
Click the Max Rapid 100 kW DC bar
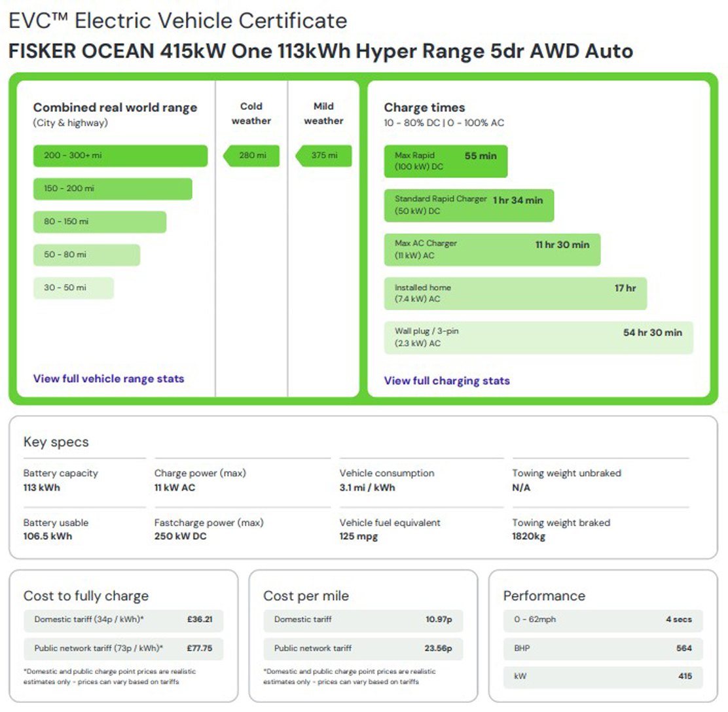click(x=446, y=161)
